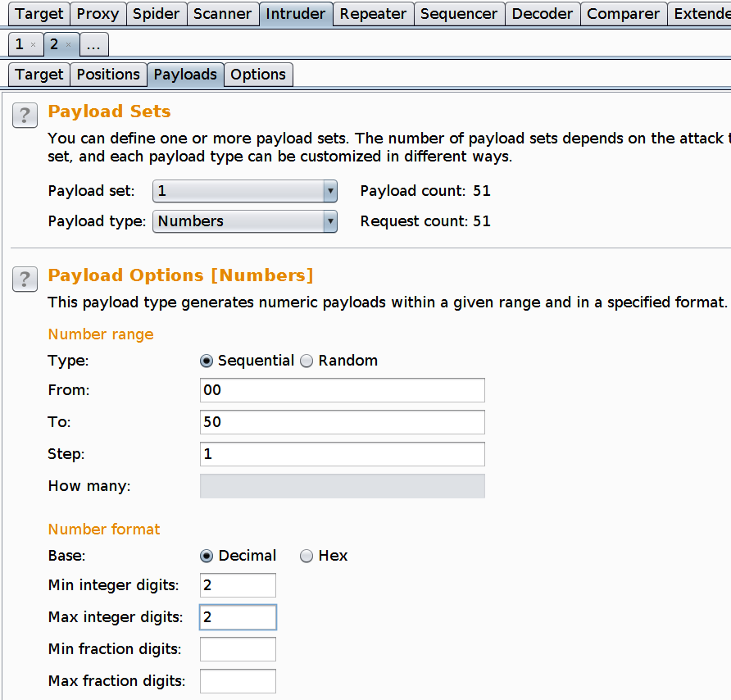Click the Min integer digits field
Viewport: 731px width, 700px height.
pyautogui.click(x=238, y=585)
